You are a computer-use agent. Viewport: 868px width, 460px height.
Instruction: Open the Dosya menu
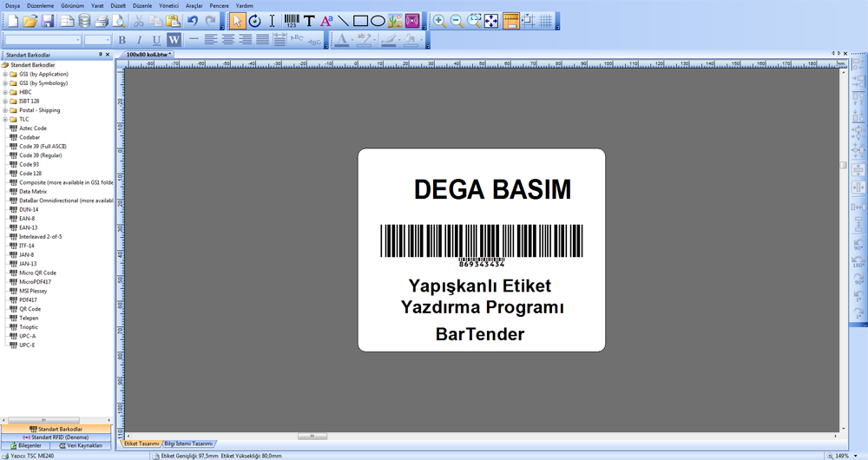click(x=12, y=5)
